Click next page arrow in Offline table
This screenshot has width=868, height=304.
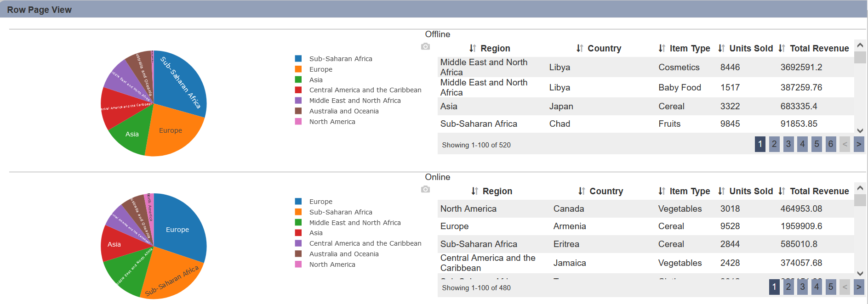click(859, 144)
